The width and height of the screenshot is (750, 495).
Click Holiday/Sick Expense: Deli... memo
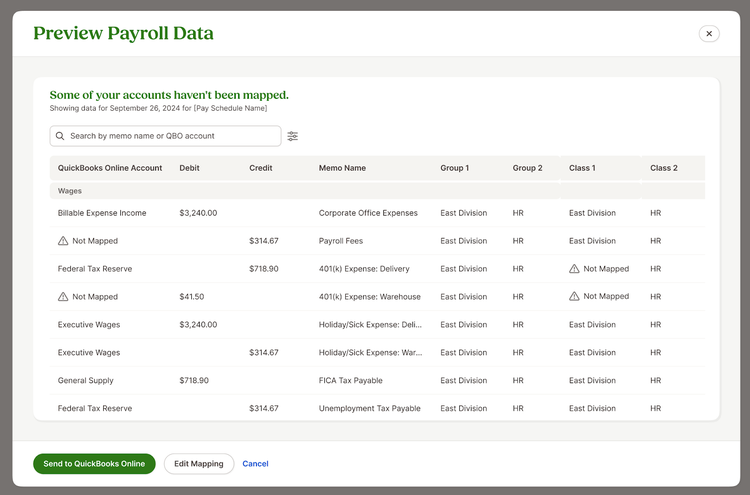tap(370, 324)
